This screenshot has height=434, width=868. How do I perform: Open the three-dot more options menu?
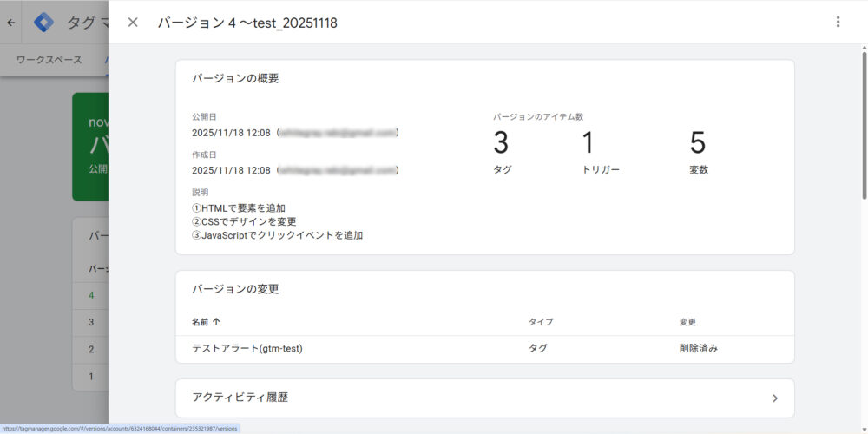tap(838, 23)
